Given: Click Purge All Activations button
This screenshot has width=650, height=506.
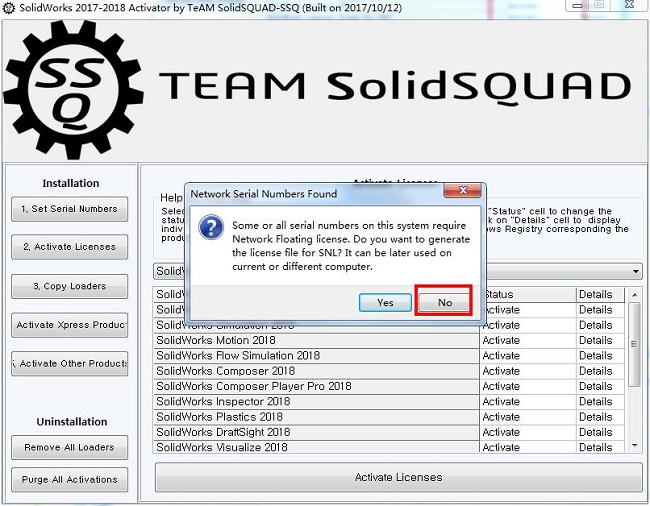Looking at the screenshot, I should click(70, 479).
